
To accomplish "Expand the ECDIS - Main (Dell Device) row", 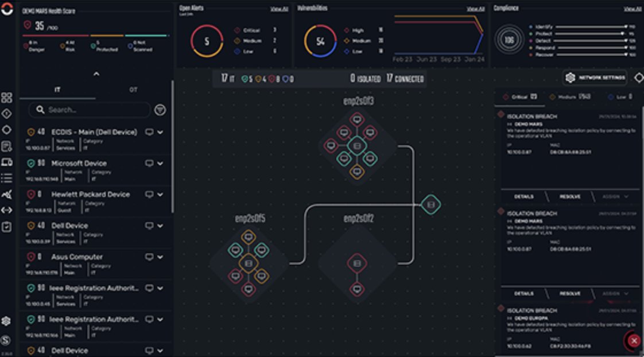I will tap(160, 132).
